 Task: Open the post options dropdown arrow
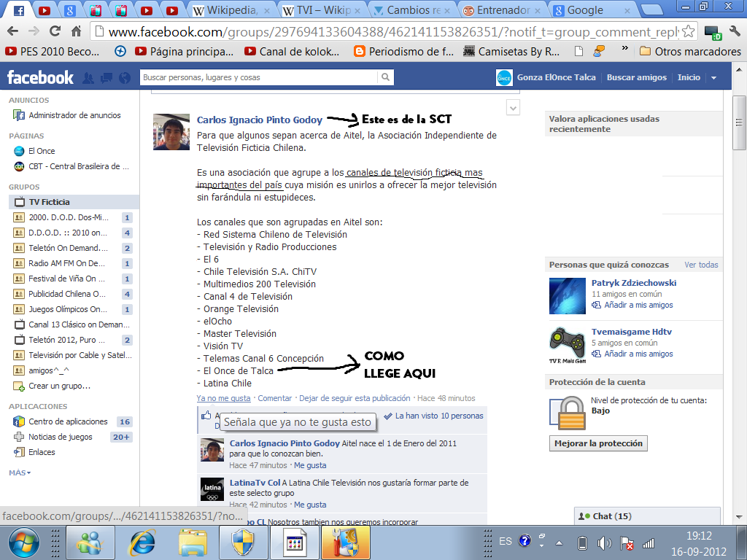tap(513, 108)
